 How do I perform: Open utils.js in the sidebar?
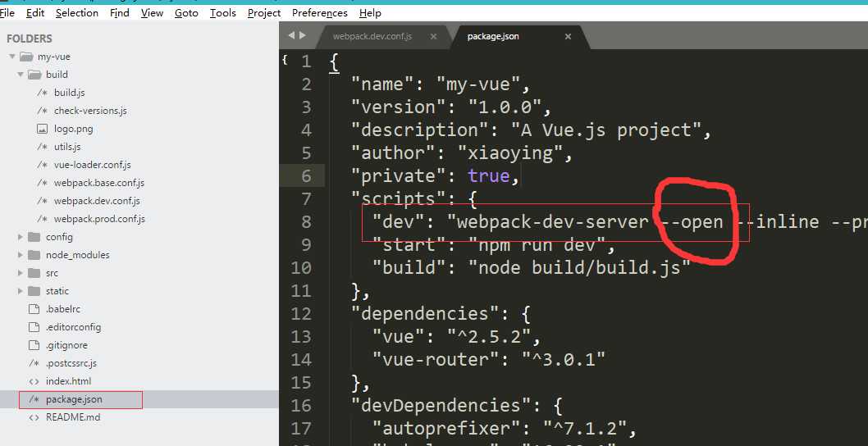(67, 147)
